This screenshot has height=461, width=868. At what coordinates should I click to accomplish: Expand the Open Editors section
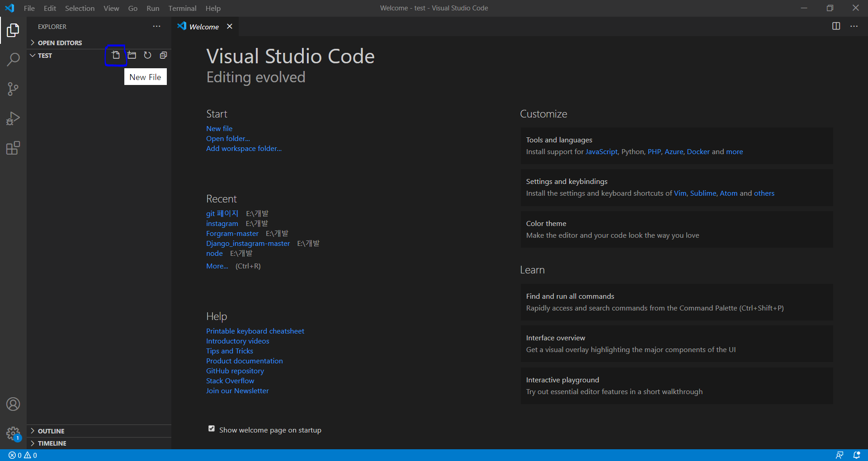tap(99, 42)
